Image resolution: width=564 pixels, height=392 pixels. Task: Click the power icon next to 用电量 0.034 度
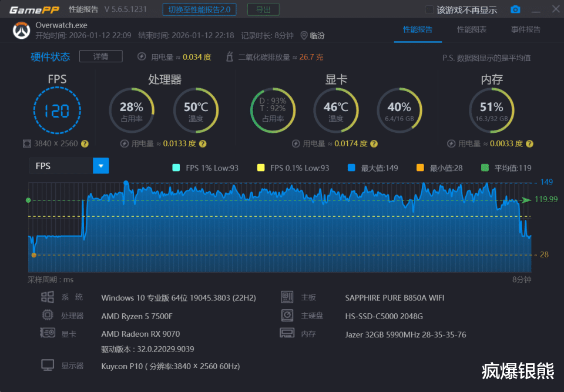[x=142, y=56]
